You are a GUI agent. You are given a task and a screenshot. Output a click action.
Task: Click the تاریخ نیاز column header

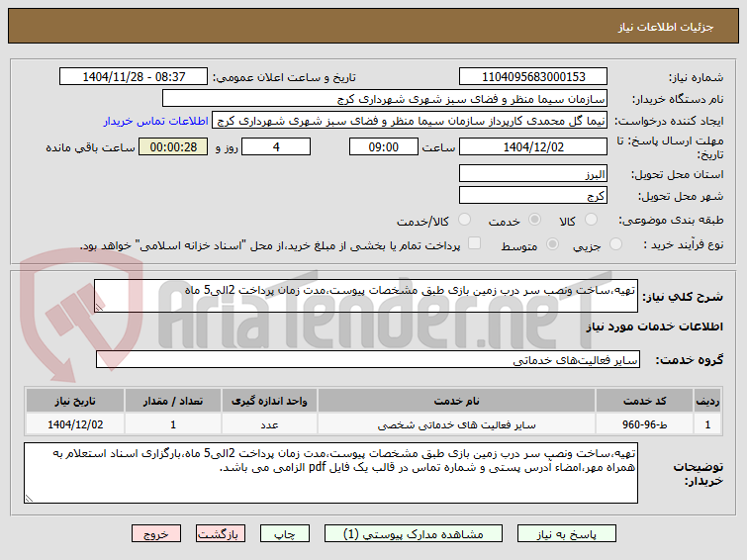click(x=75, y=401)
